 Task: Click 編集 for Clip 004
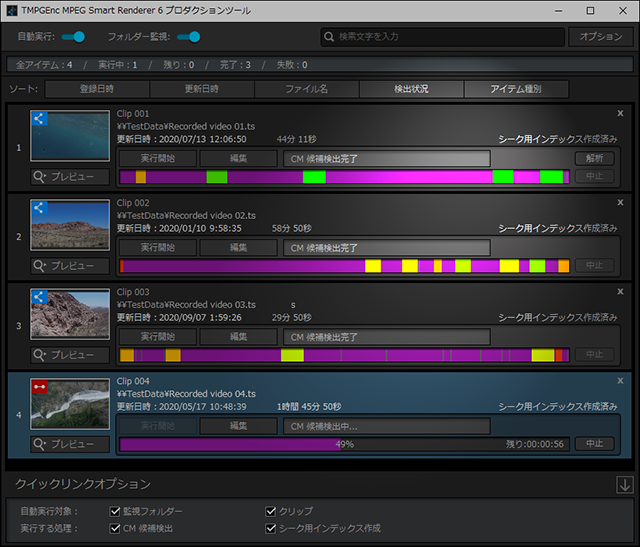(x=238, y=426)
